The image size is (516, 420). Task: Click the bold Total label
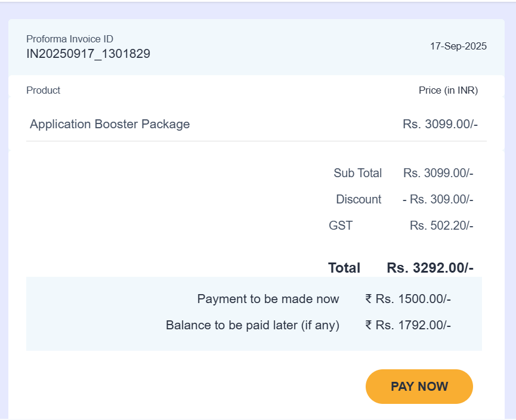pyautogui.click(x=344, y=268)
